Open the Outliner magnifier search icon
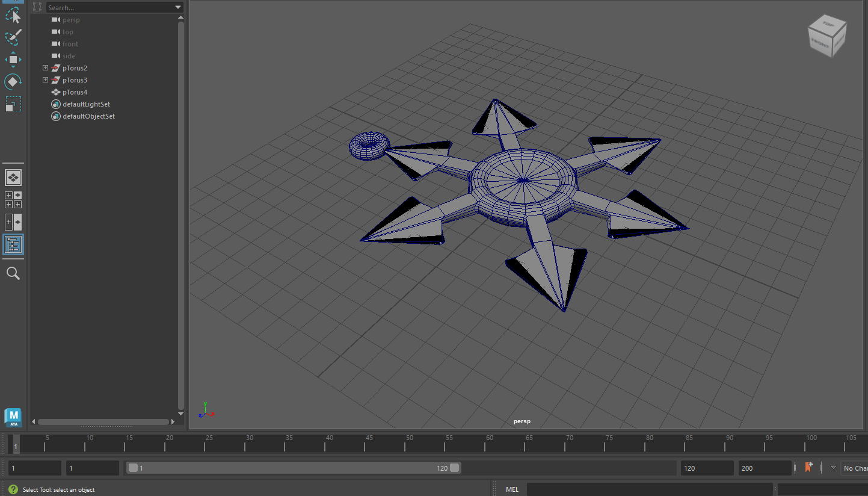Viewport: 868px width, 496px height. click(x=13, y=273)
